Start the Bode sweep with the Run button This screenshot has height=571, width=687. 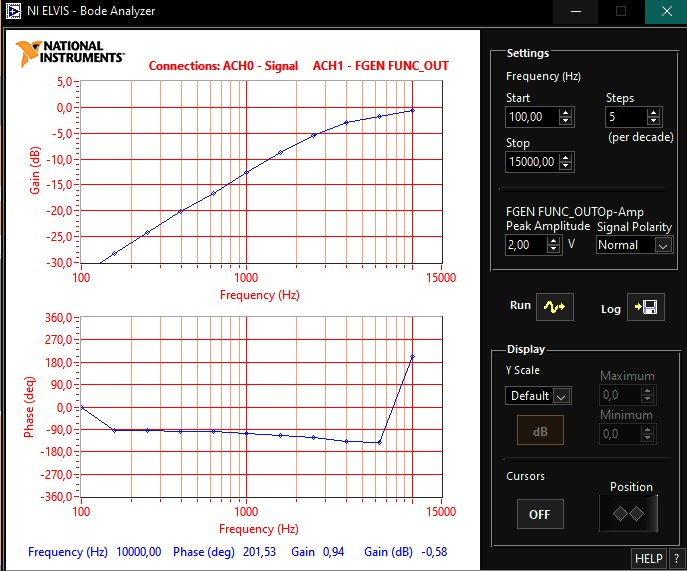[555, 307]
